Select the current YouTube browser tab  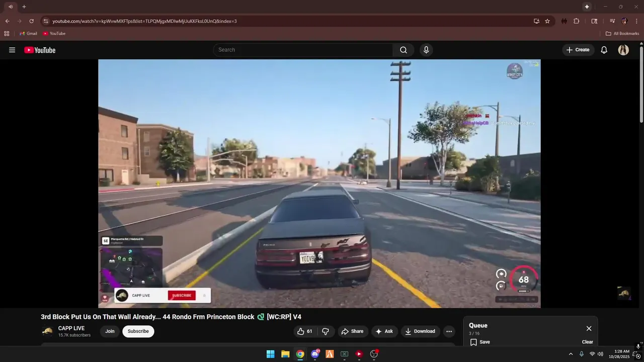click(11, 7)
